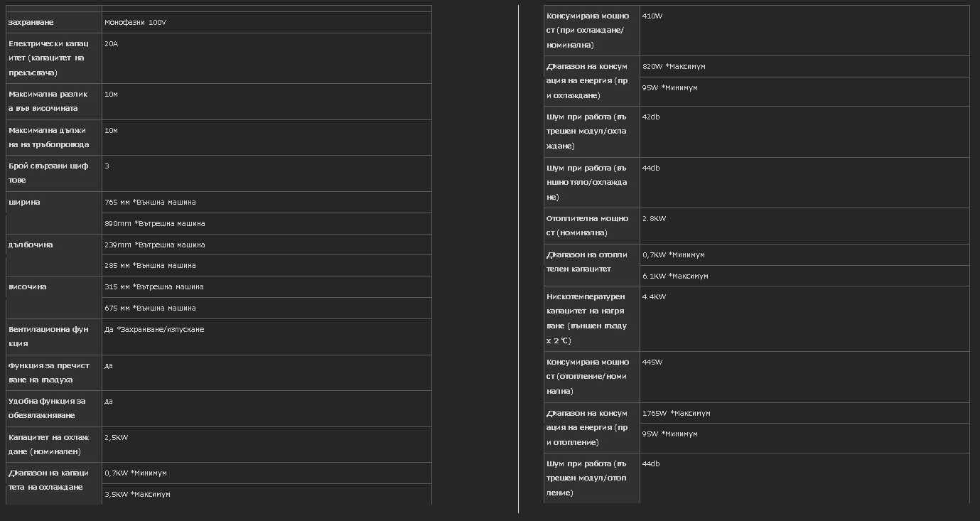This screenshot has width=980, height=521.
Task: Click '1765W *Максимум' heating consumption value
Action: [676, 413]
